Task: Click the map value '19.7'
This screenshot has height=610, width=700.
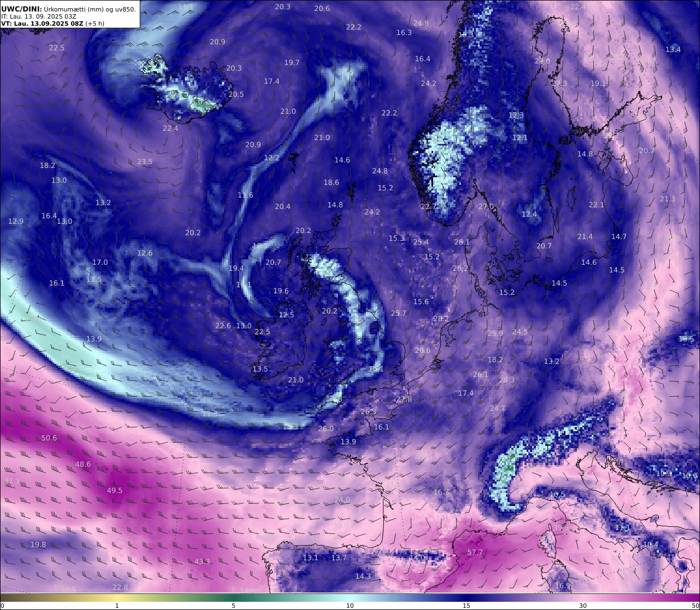Action: pyautogui.click(x=292, y=63)
